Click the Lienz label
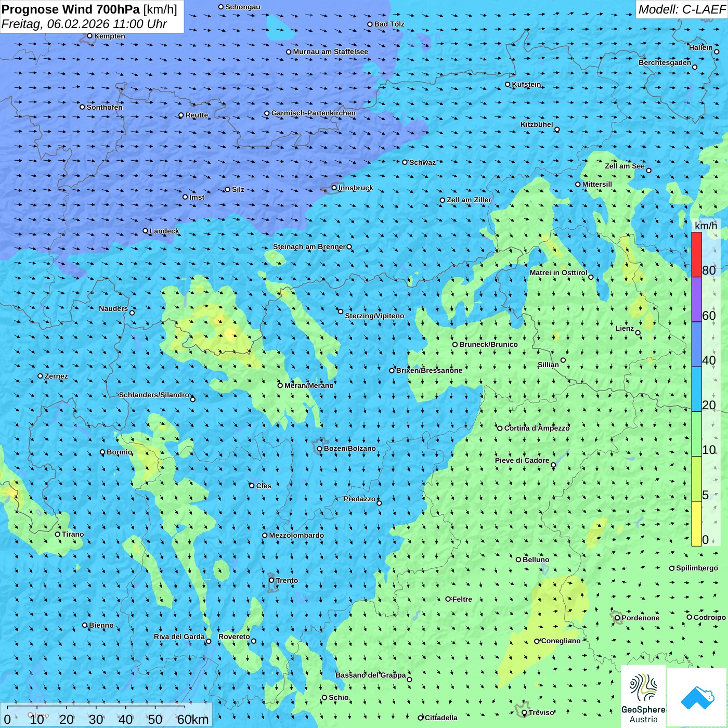The width and height of the screenshot is (728, 728). [x=625, y=328]
